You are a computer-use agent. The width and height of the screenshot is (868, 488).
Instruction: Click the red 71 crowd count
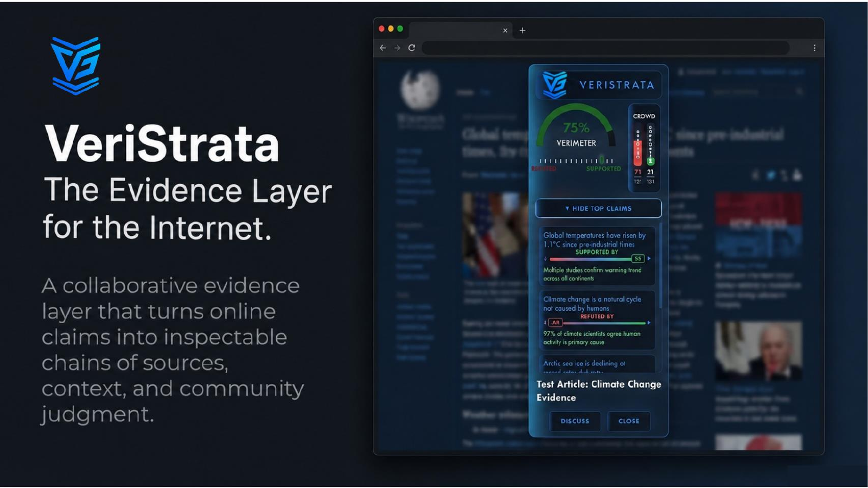point(638,172)
